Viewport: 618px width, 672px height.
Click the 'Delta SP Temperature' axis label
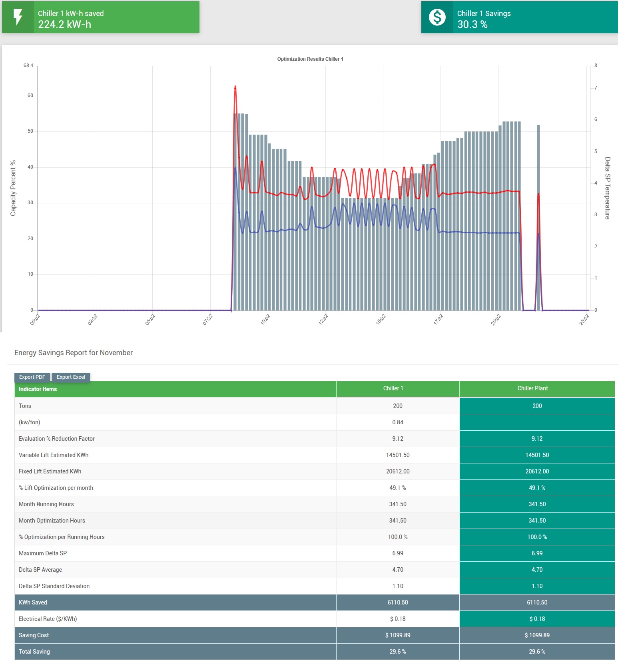click(607, 188)
